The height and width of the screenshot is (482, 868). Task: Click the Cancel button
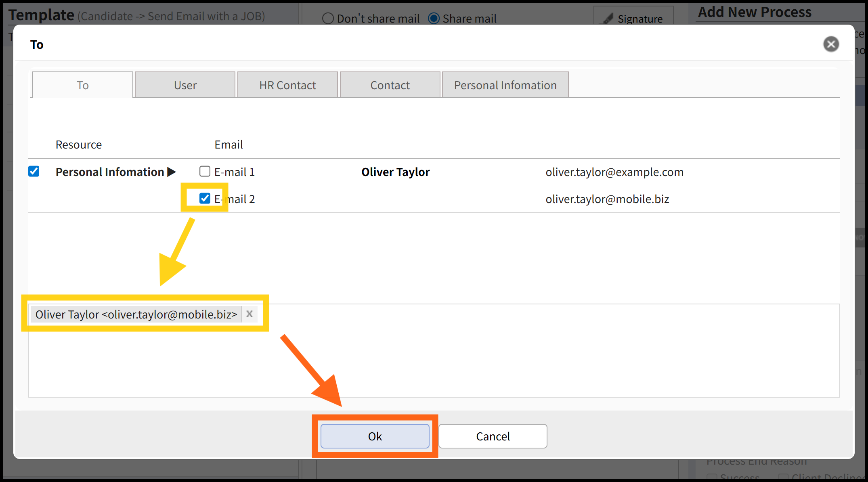point(493,436)
